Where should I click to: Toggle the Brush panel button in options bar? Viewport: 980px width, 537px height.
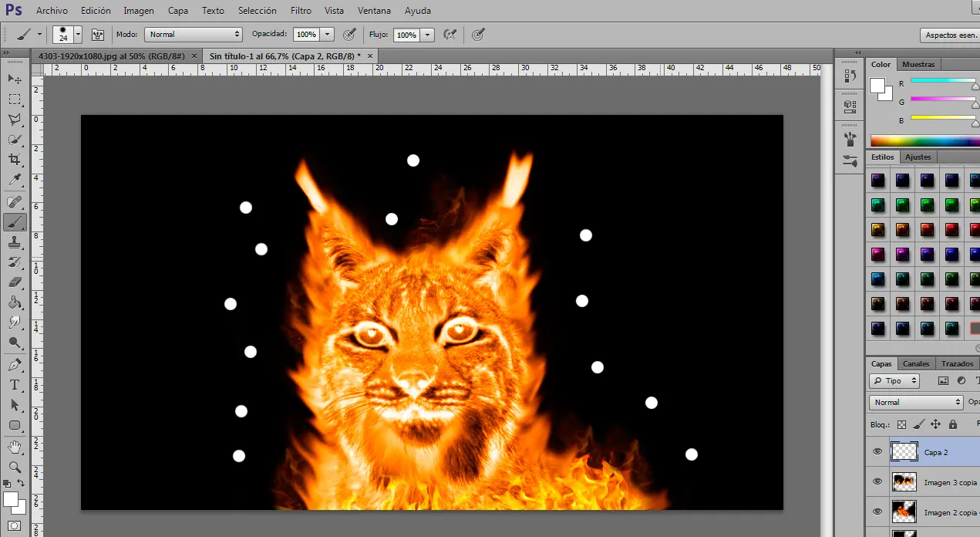pos(98,35)
